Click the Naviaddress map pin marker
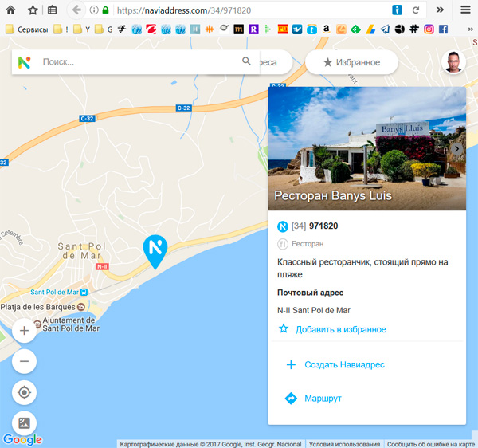 (x=155, y=250)
